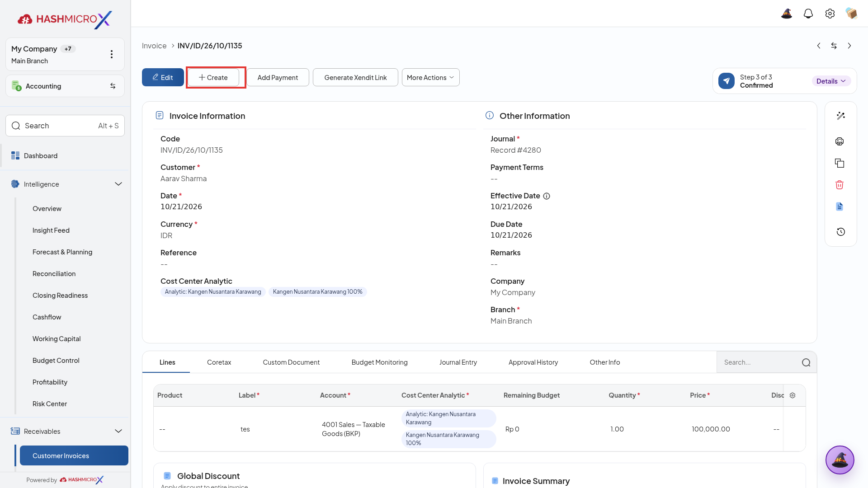The height and width of the screenshot is (488, 868).
Task: Click the user avatar box icon
Action: click(x=852, y=14)
